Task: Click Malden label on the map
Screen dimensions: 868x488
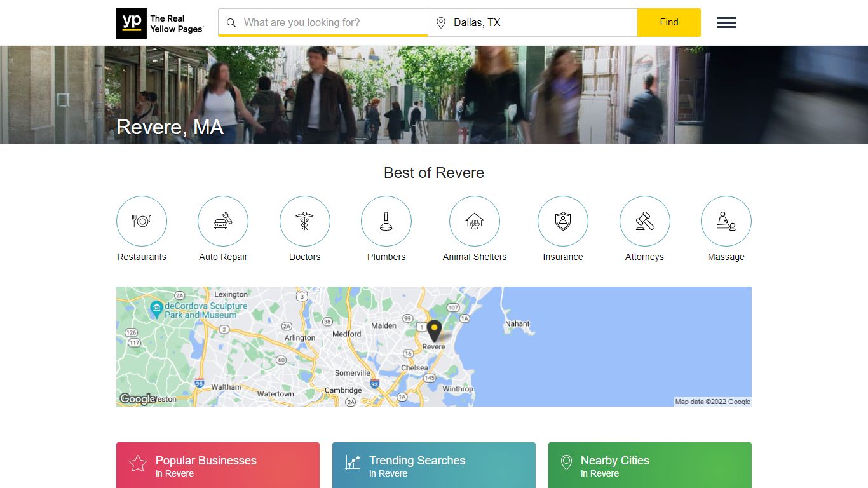Action: coord(384,325)
